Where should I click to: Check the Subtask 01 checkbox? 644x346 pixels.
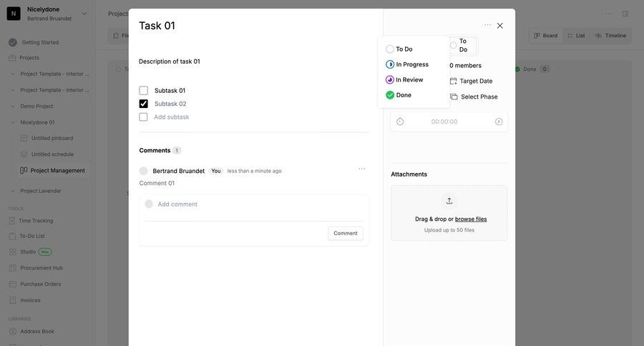point(143,90)
